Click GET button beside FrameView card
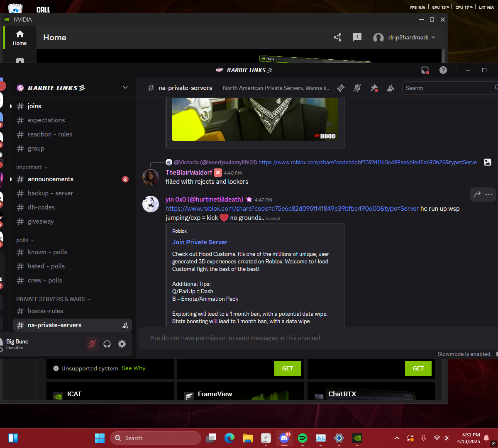Screen dimensions: 498x448 (288, 368)
